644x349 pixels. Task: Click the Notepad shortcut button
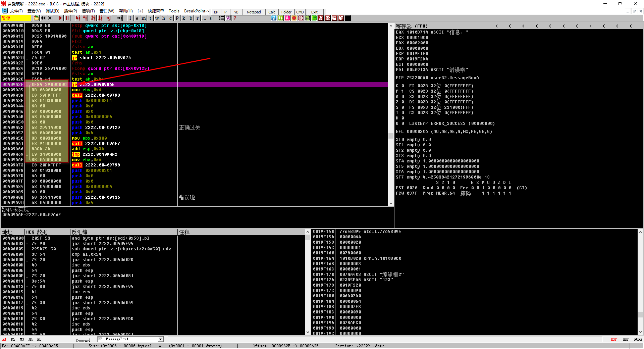[254, 12]
